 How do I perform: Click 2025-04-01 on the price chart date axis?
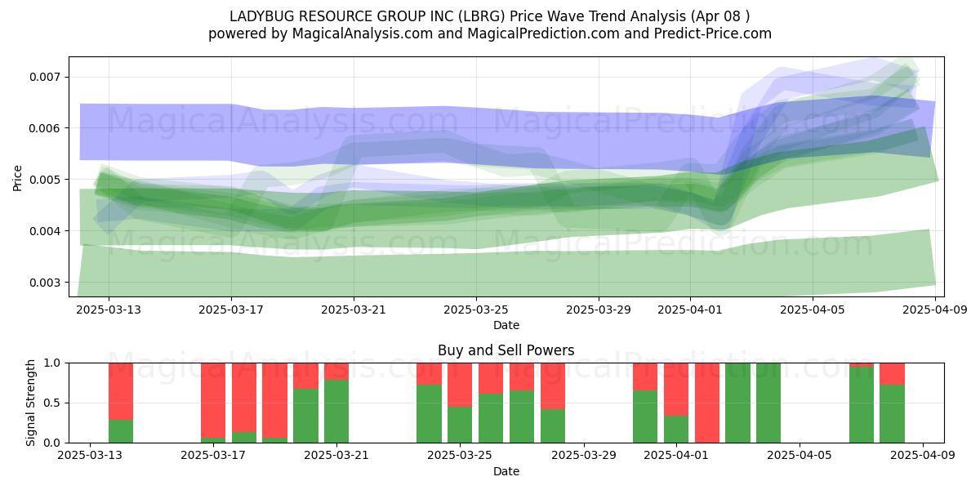pyautogui.click(x=690, y=310)
